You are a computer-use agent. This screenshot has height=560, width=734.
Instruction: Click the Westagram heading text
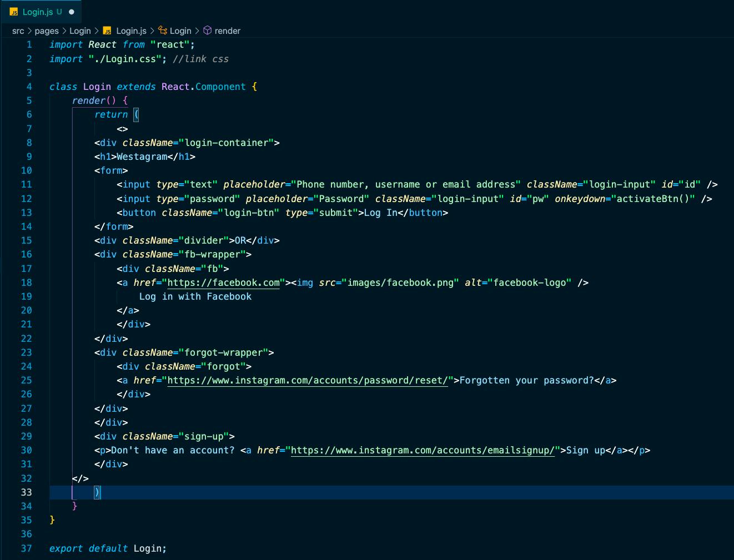[142, 157]
